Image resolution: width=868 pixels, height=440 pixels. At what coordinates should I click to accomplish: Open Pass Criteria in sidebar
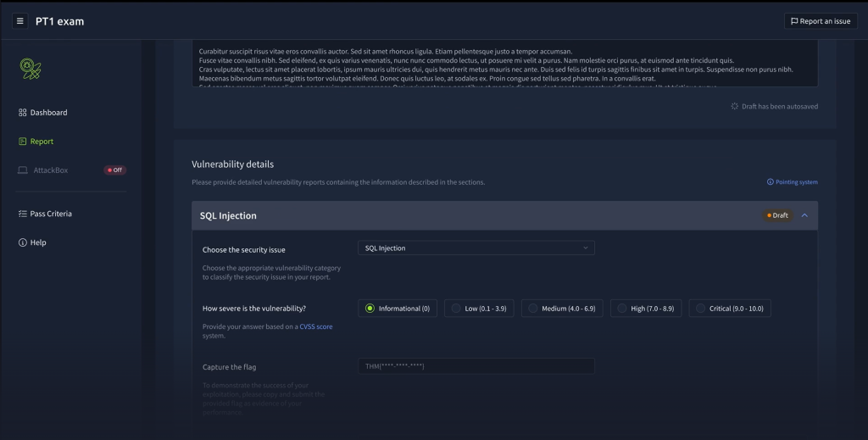click(x=51, y=214)
